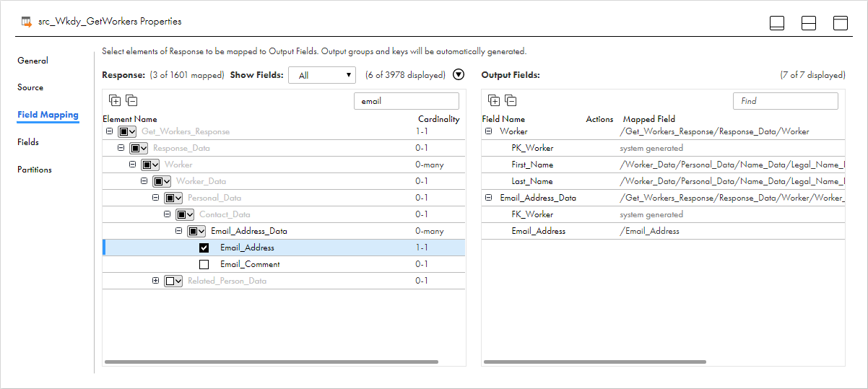Expand all in Response tree

click(115, 100)
